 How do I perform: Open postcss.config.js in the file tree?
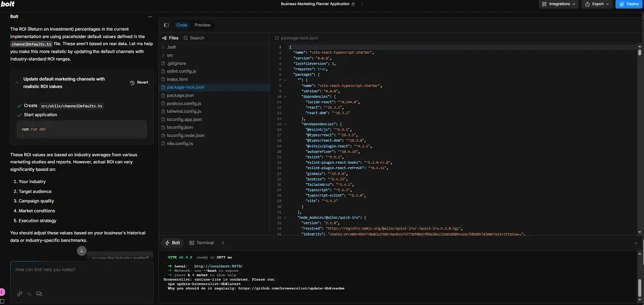pos(215,103)
